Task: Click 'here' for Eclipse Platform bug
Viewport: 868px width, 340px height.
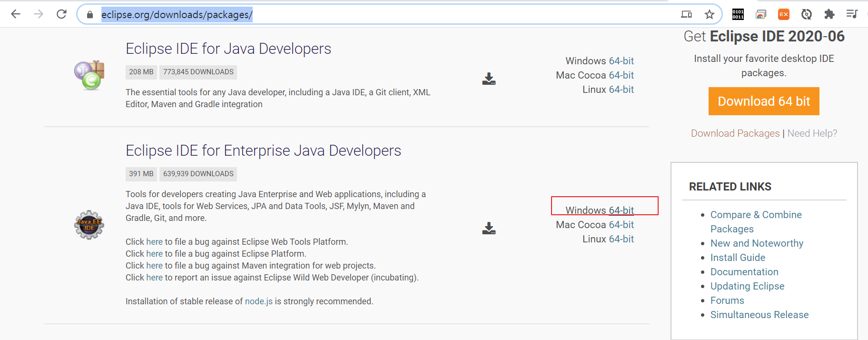Action: click(x=154, y=254)
